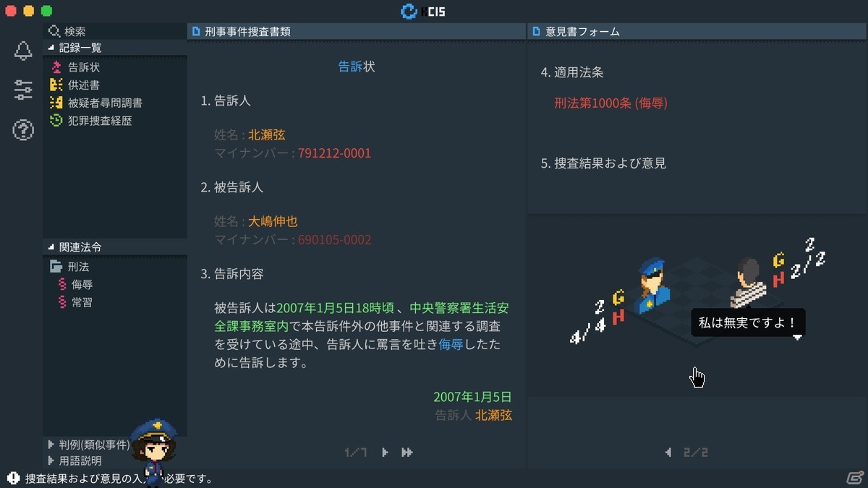Click highlighted 侮辱 link in complaint text

point(451,345)
